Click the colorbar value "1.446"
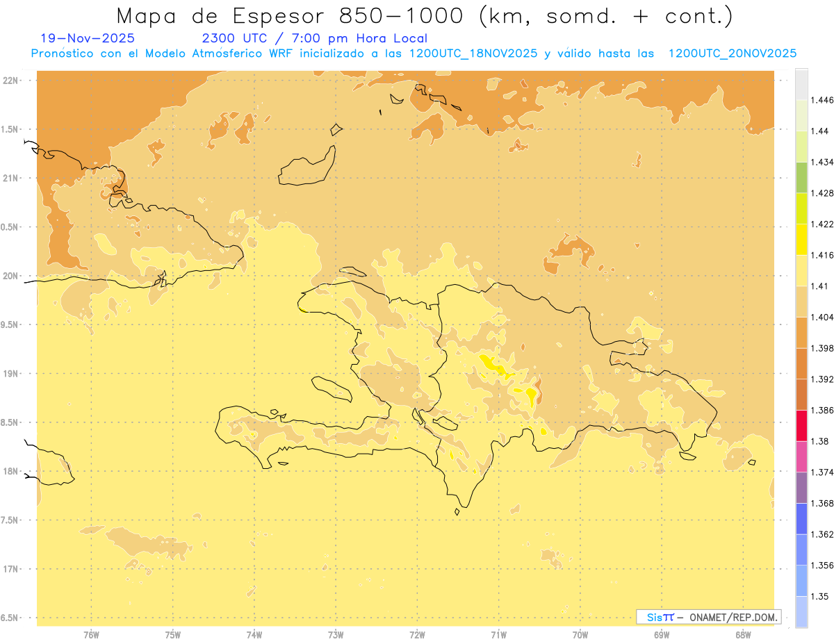 822,100
